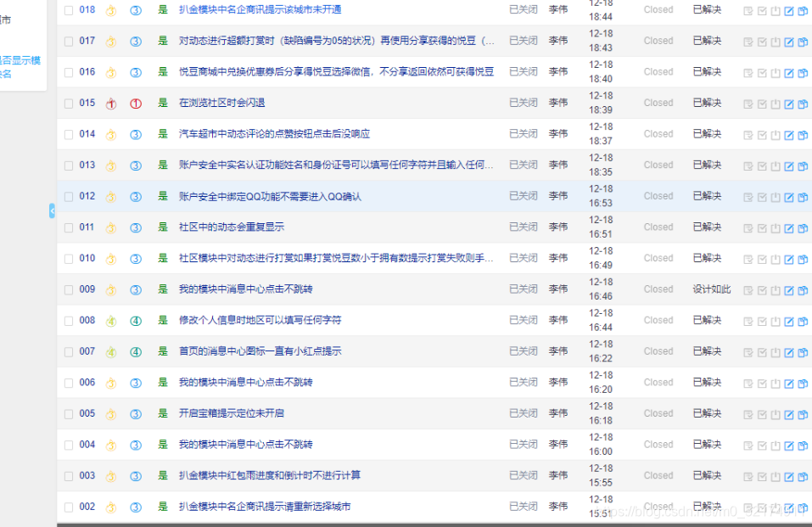The width and height of the screenshot is (812, 527).
Task: Click the close icon for bug 016
Action: [x=776, y=73]
